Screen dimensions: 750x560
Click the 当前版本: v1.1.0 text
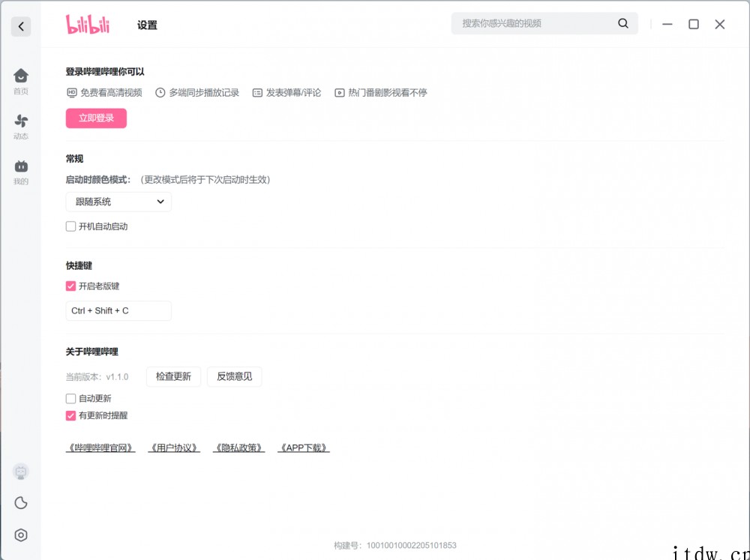click(97, 377)
